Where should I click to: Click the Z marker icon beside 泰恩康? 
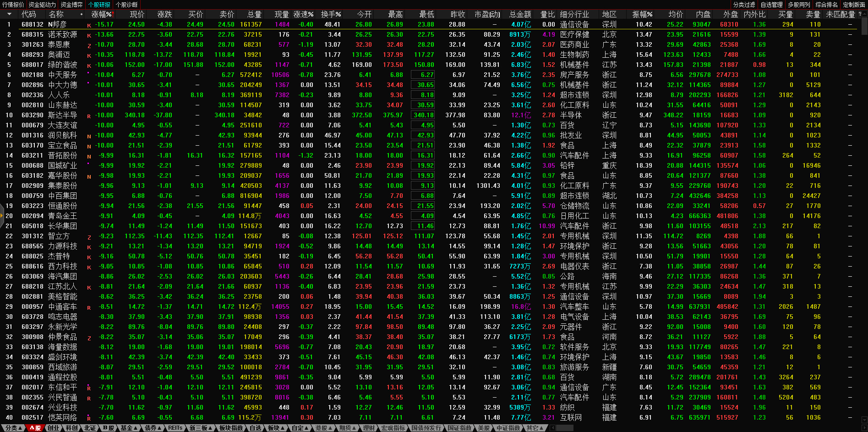pyautogui.click(x=89, y=46)
